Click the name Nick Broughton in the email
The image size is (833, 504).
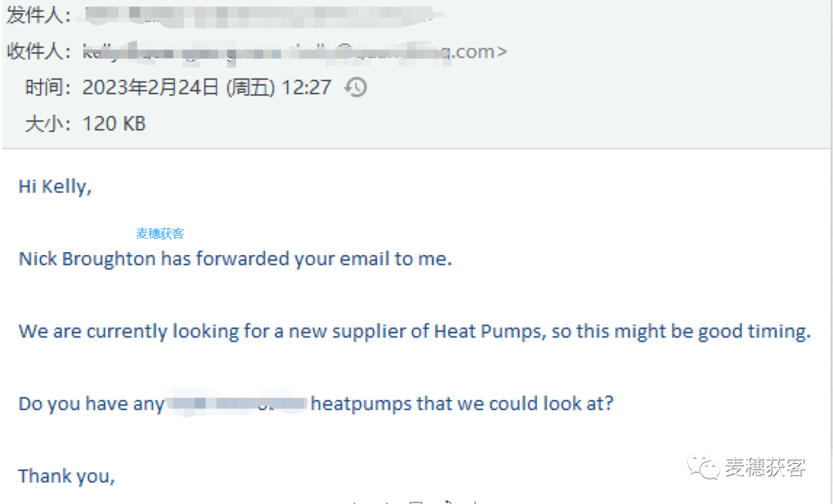87,259
